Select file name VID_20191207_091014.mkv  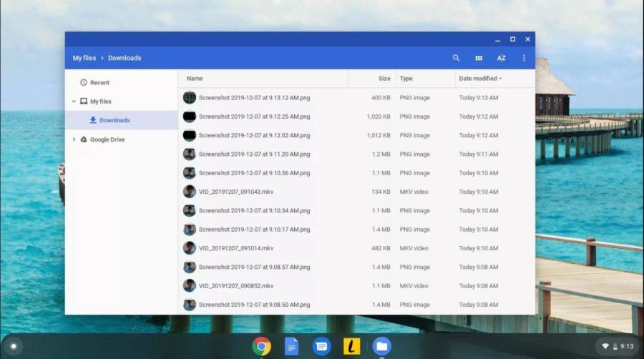click(x=236, y=248)
